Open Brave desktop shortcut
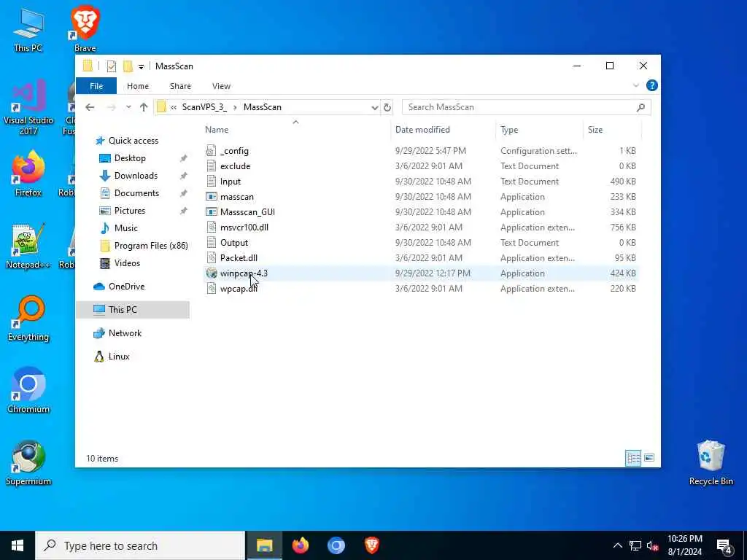747x560 pixels. click(85, 28)
